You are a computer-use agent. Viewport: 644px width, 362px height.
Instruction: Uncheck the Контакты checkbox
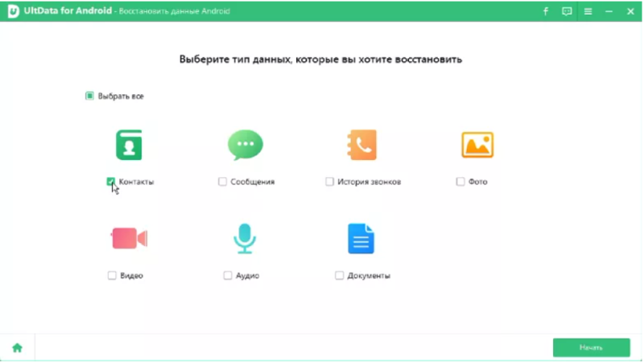110,182
